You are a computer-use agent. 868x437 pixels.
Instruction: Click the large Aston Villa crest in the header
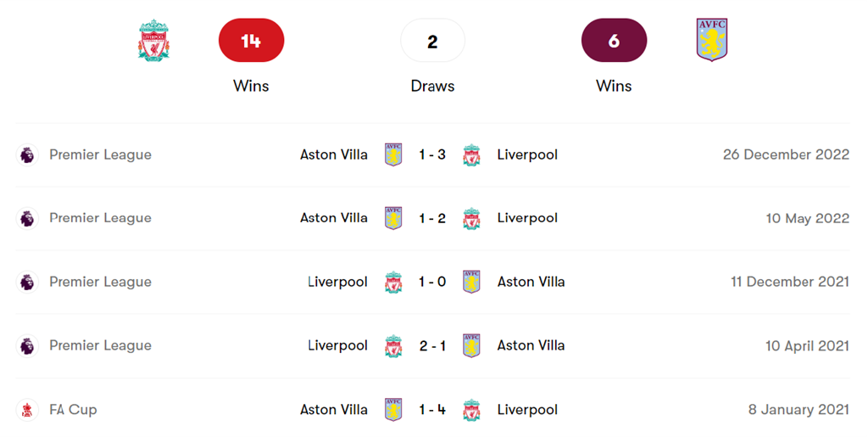pyautogui.click(x=712, y=41)
